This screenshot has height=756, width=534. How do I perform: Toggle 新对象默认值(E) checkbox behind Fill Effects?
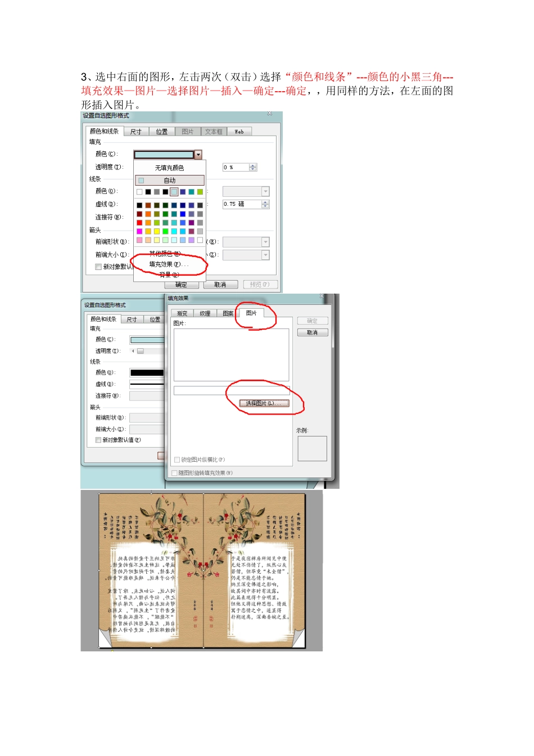coord(98,440)
